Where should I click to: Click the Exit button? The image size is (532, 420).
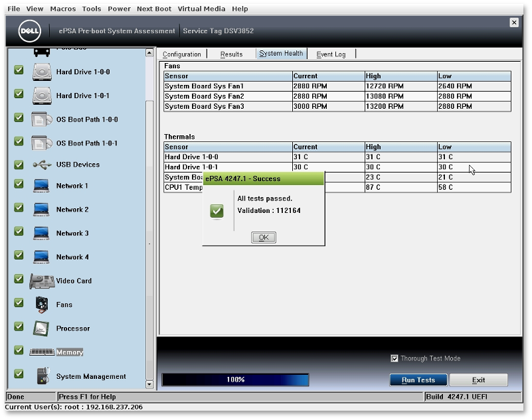[x=478, y=380]
